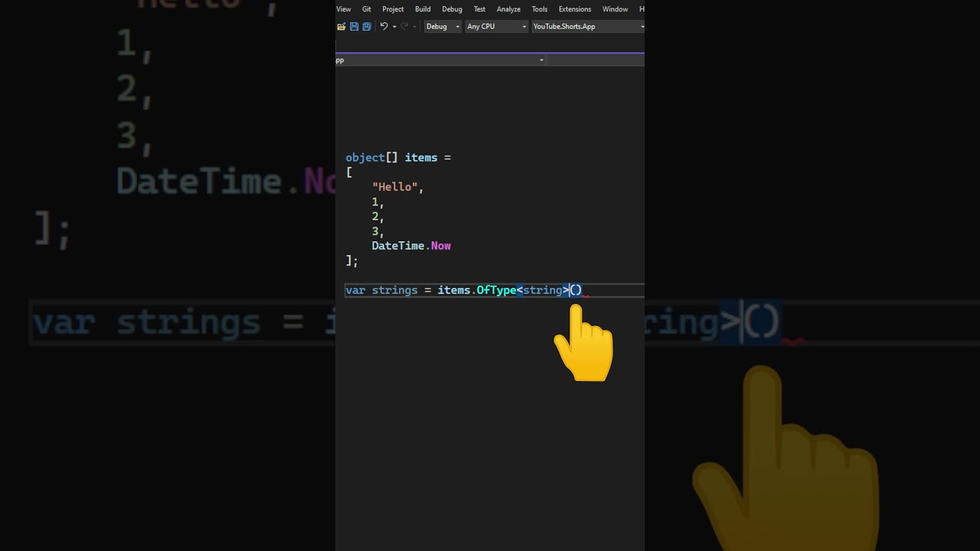This screenshot has height=551, width=980.
Task: Open the Project menu
Action: [393, 9]
